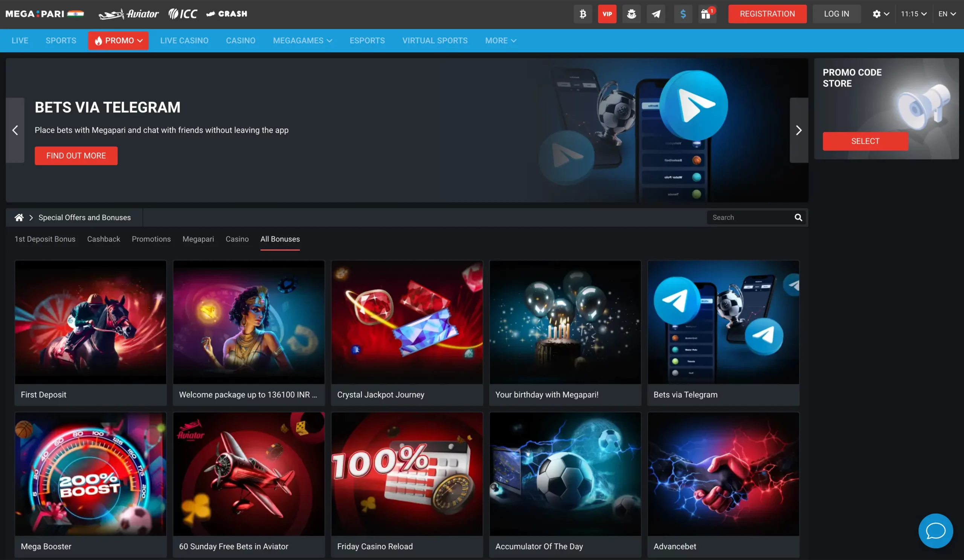Open the LIVE CASINO section

[x=184, y=41]
